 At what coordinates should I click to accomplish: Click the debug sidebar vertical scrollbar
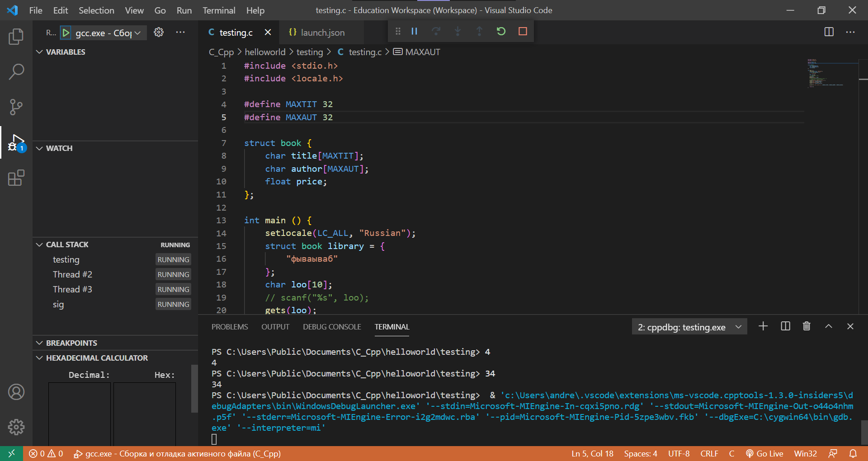coord(194,389)
